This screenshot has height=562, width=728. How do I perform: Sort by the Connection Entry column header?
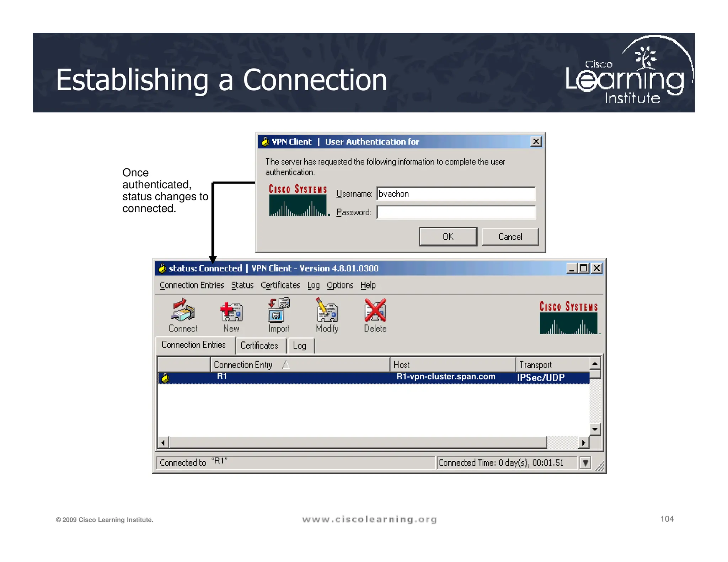(x=300, y=365)
